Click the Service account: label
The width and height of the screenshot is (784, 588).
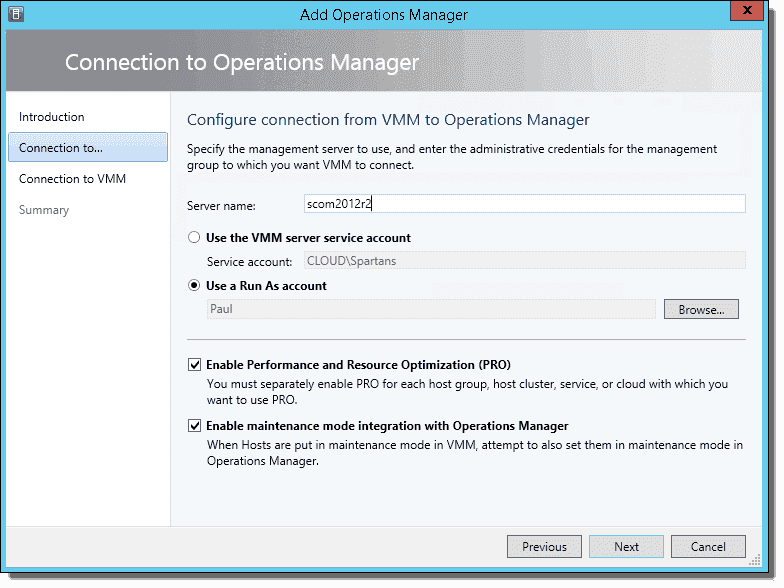250,262
